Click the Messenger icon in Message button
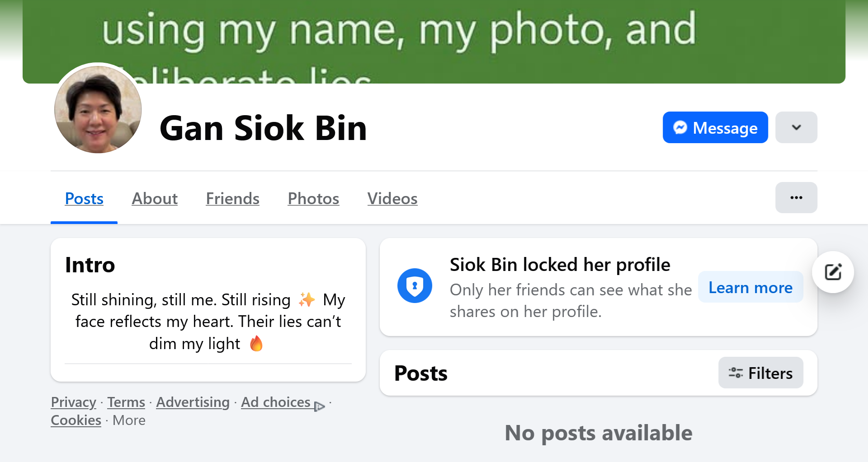 (680, 128)
